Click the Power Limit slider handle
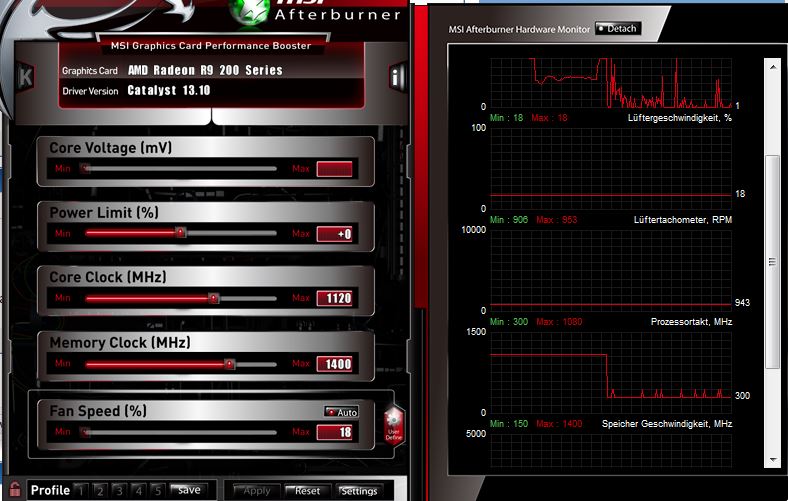The image size is (788, 501). click(180, 233)
